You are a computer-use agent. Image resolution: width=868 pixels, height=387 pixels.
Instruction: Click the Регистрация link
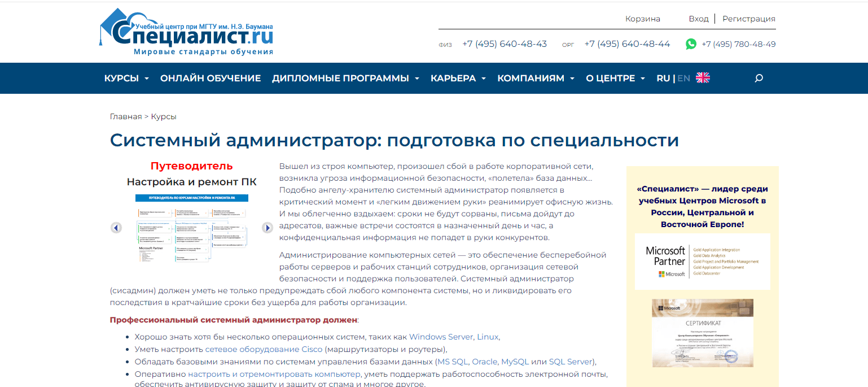tap(748, 19)
